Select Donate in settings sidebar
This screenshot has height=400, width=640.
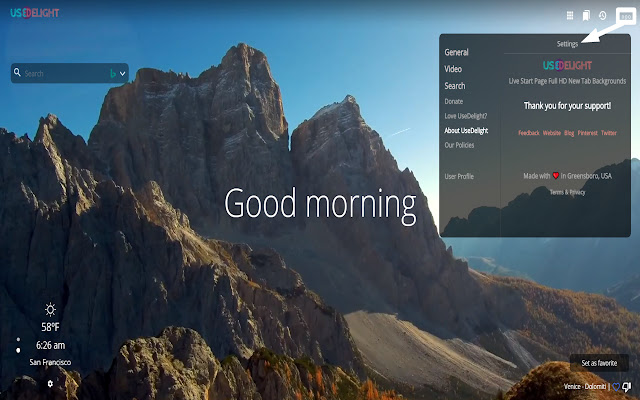tap(453, 101)
